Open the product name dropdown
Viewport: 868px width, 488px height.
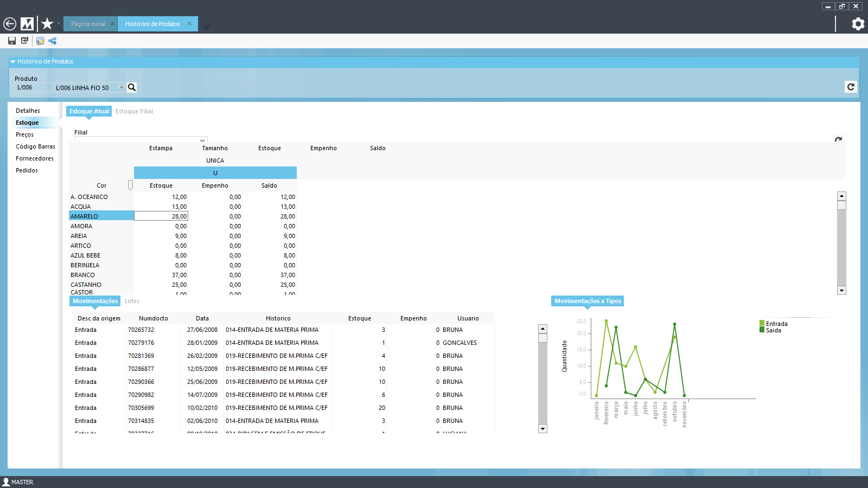pyautogui.click(x=122, y=87)
